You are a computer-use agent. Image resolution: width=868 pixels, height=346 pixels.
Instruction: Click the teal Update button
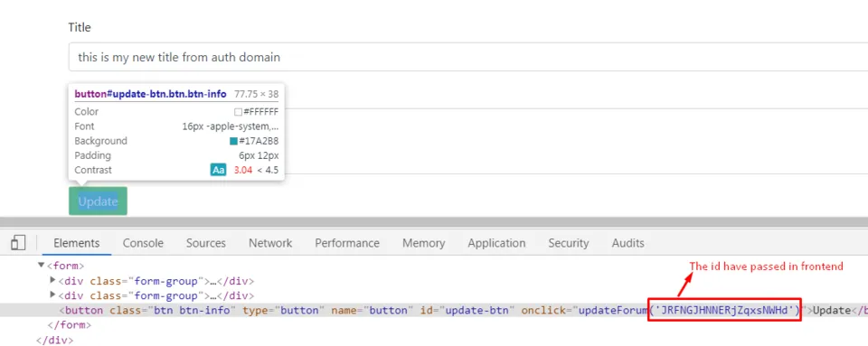(x=98, y=201)
